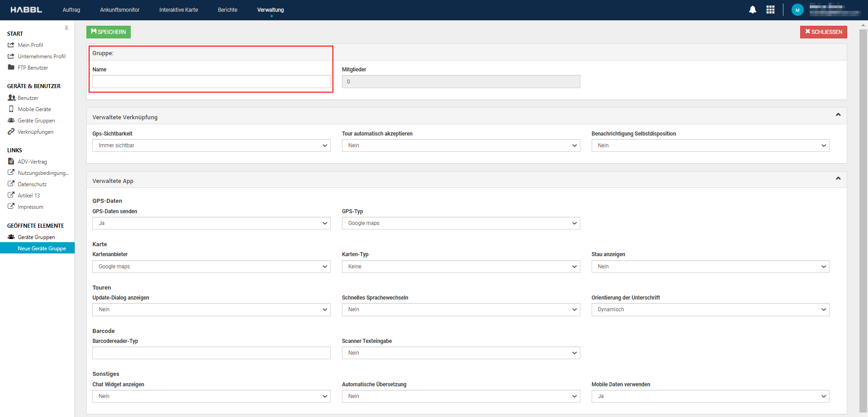Open the Gps-Sichtbarkeit dropdown
868x417 pixels.
[211, 145]
